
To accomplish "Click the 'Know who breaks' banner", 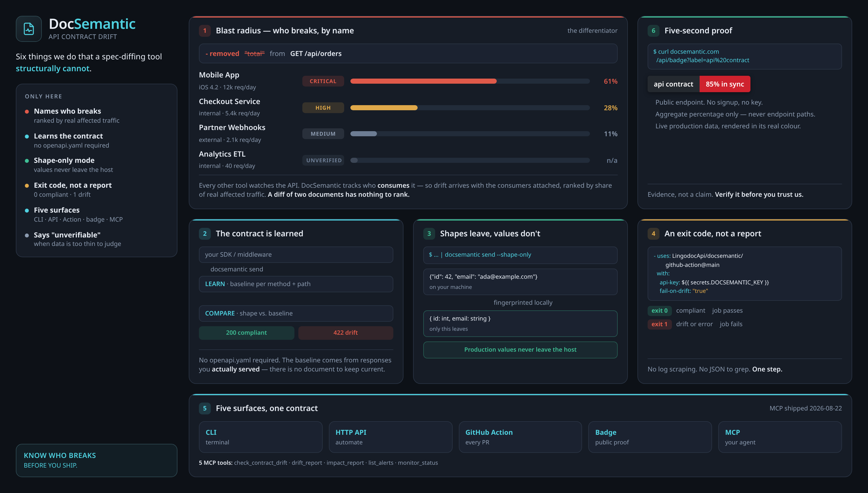I will pyautogui.click(x=96, y=460).
